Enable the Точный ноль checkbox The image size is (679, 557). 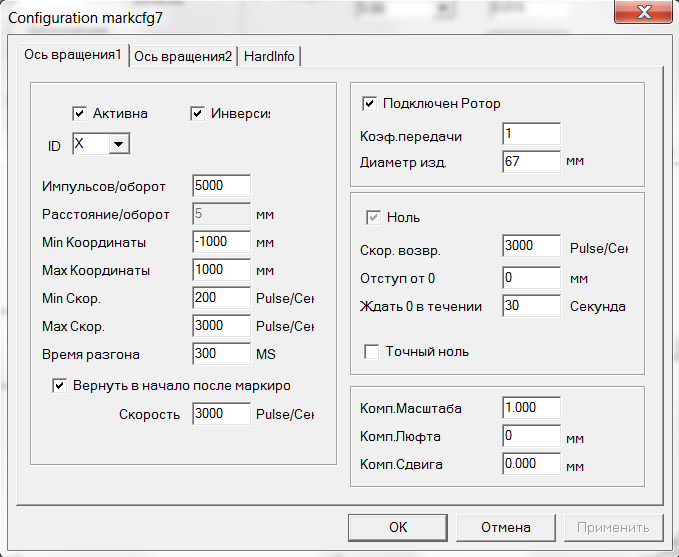pos(372,351)
